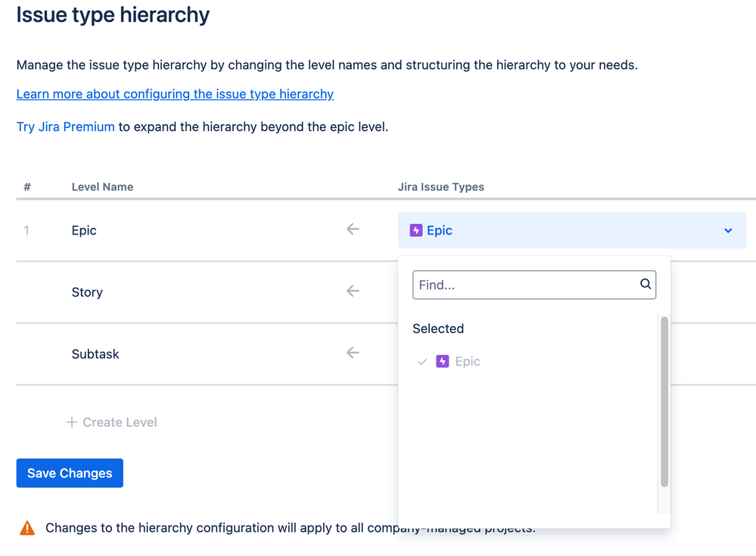Follow the Try Jira Premium link
Screen dimensions: 756x556
[x=66, y=126]
